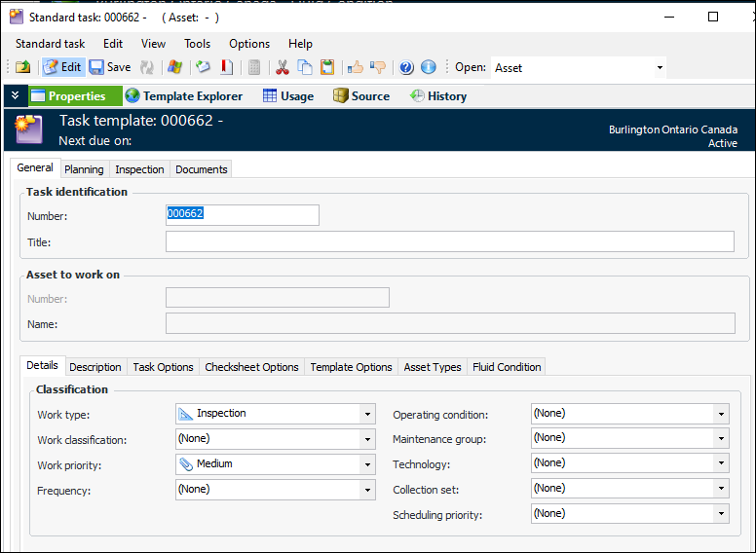
Task: Switch to the Planning tab
Action: pyautogui.click(x=84, y=169)
